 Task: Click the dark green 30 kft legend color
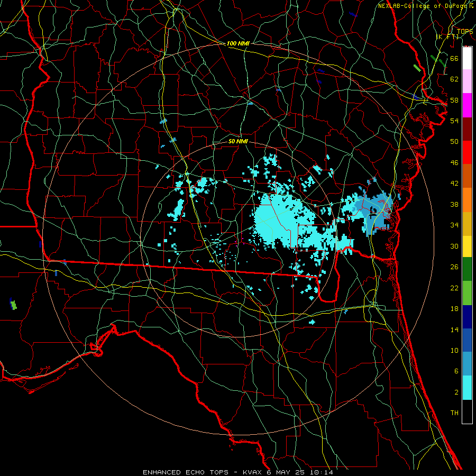point(467,269)
